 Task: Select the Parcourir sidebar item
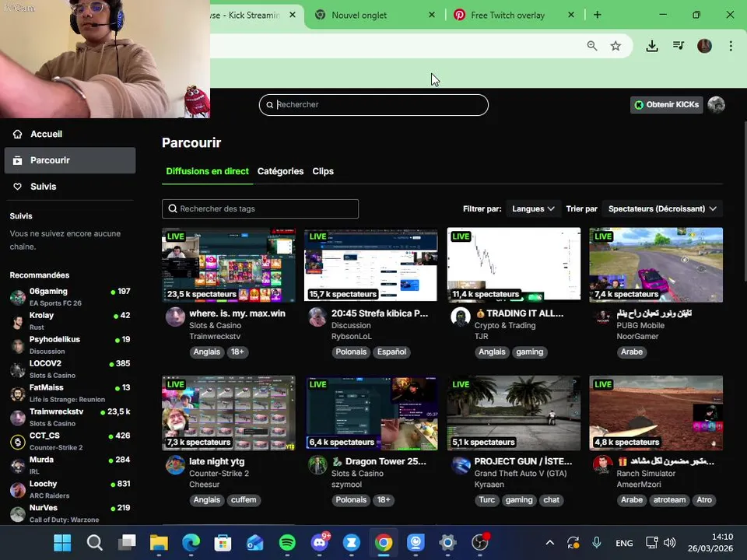pos(70,160)
